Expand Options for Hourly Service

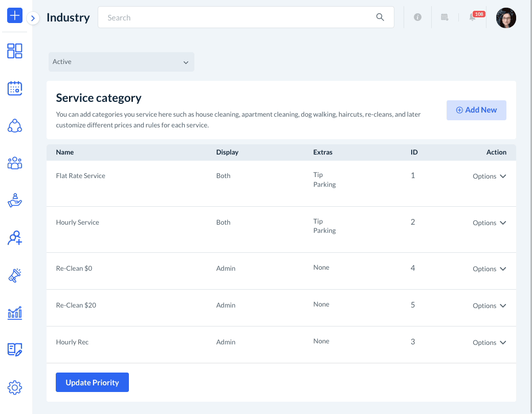(x=489, y=223)
